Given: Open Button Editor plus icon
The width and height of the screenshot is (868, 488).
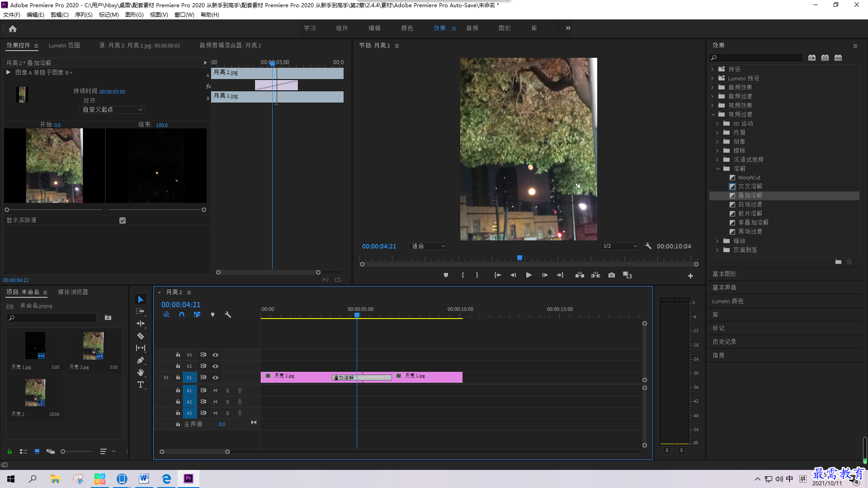Looking at the screenshot, I should click(x=690, y=276).
